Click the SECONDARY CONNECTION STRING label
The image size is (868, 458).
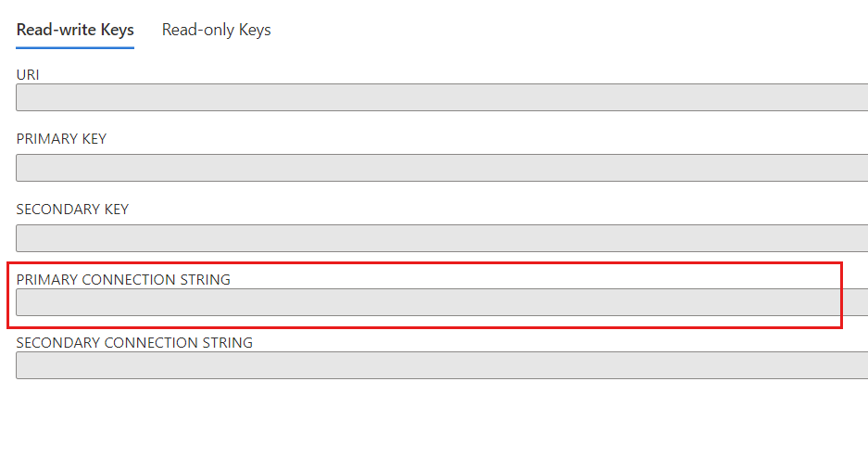[x=134, y=343]
